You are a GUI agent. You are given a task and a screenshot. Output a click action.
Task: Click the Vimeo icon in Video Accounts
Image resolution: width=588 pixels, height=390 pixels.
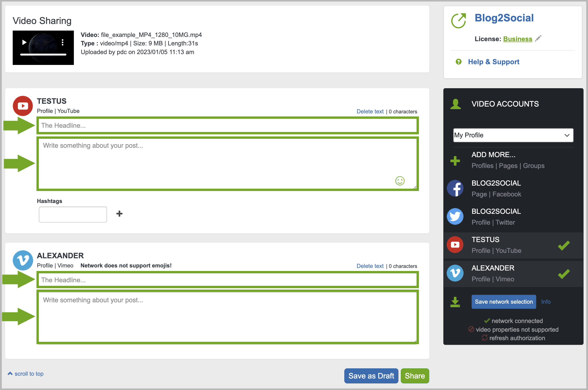[455, 273]
